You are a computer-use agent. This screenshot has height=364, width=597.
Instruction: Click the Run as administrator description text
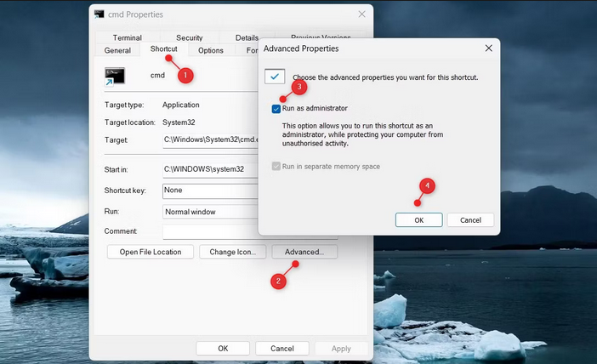362,134
